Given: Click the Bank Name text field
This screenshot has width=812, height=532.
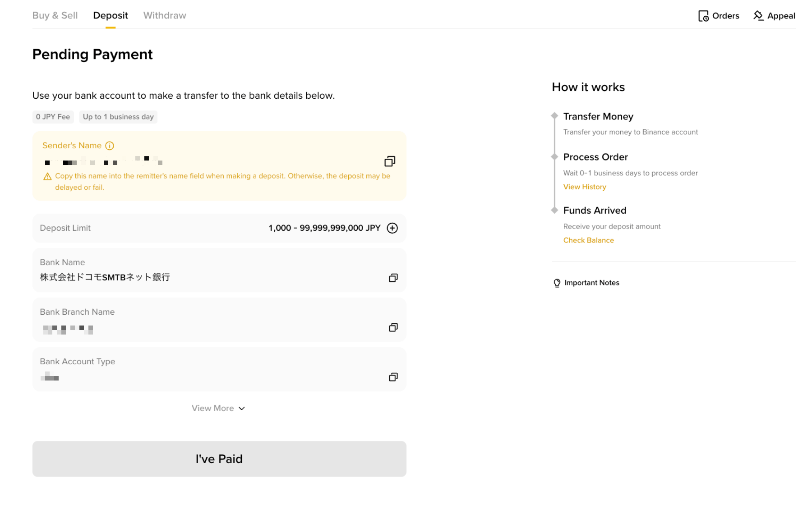Looking at the screenshot, I should (219, 271).
